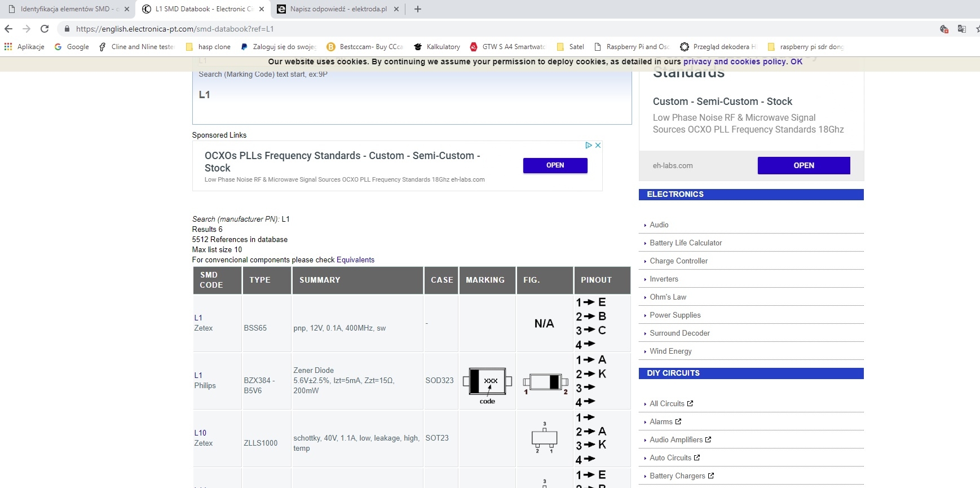
Task: Open Battery Chargers circuits link
Action: coord(682,476)
